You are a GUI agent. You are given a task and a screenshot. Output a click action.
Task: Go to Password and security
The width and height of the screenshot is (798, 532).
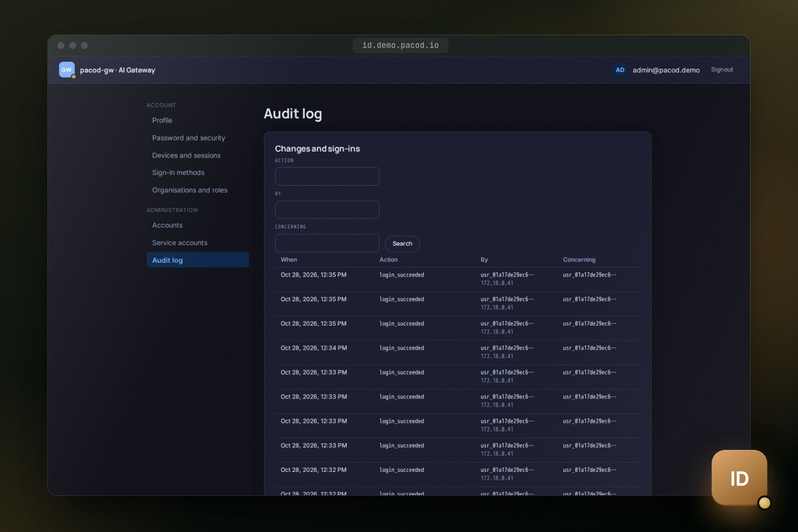pyautogui.click(x=189, y=138)
